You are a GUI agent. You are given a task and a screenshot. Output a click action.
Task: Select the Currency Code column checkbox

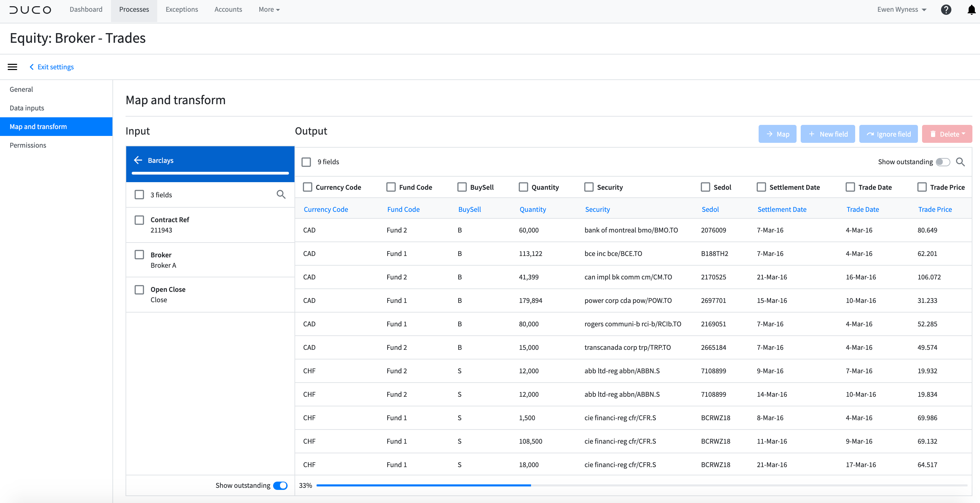pos(307,187)
